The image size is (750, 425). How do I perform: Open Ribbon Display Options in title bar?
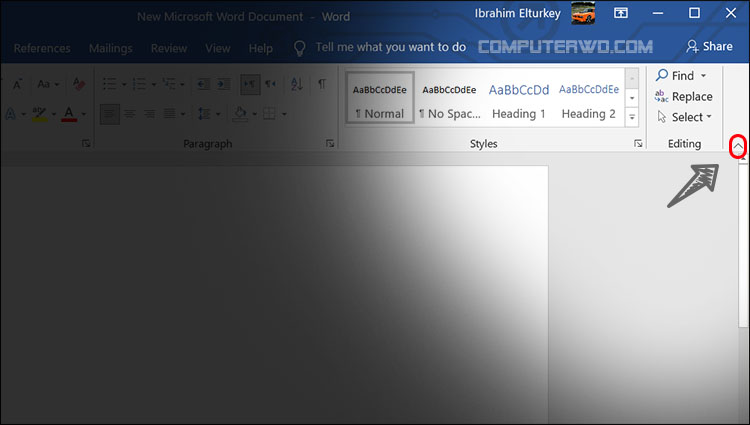pyautogui.click(x=621, y=13)
